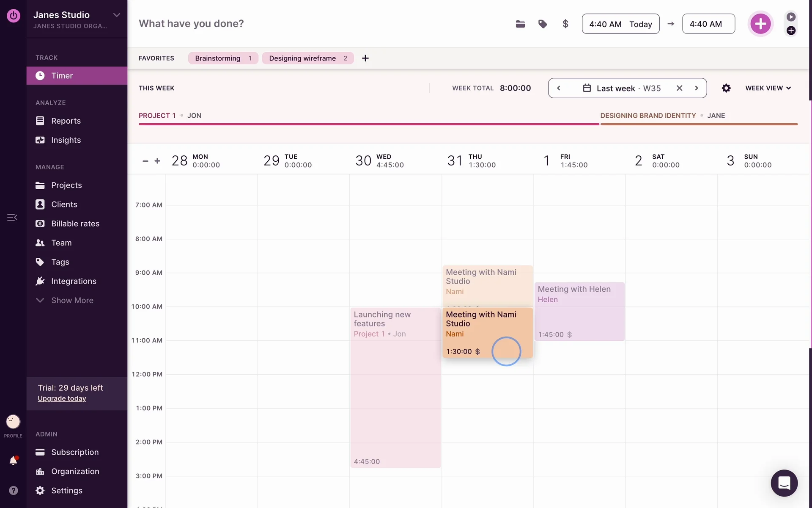
Task: Toggle the billable dollar sign icon
Action: (x=565, y=24)
